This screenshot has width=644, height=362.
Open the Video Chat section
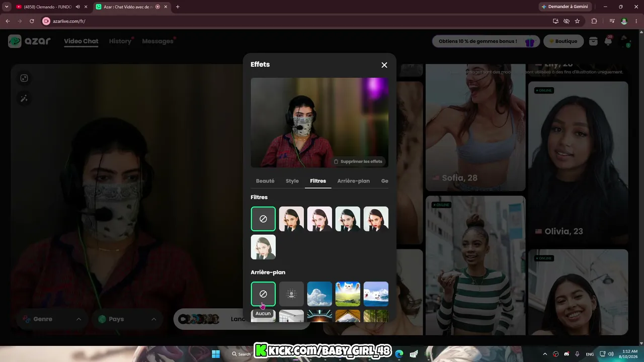tap(81, 41)
